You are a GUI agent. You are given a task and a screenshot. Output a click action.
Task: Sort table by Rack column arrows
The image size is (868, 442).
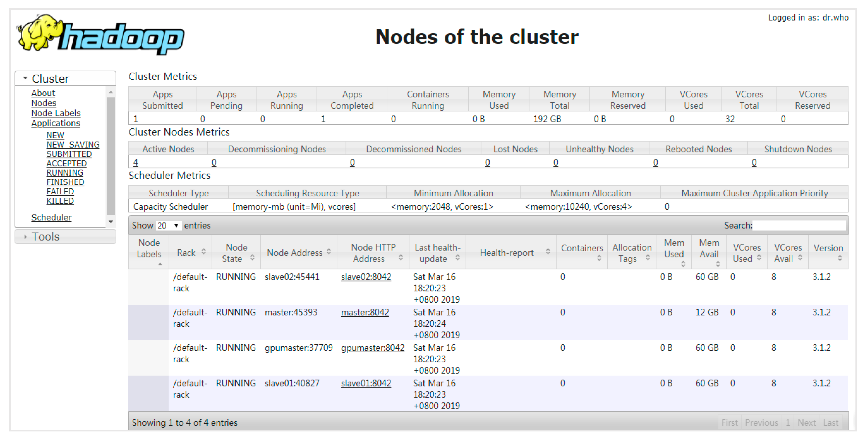(x=203, y=252)
